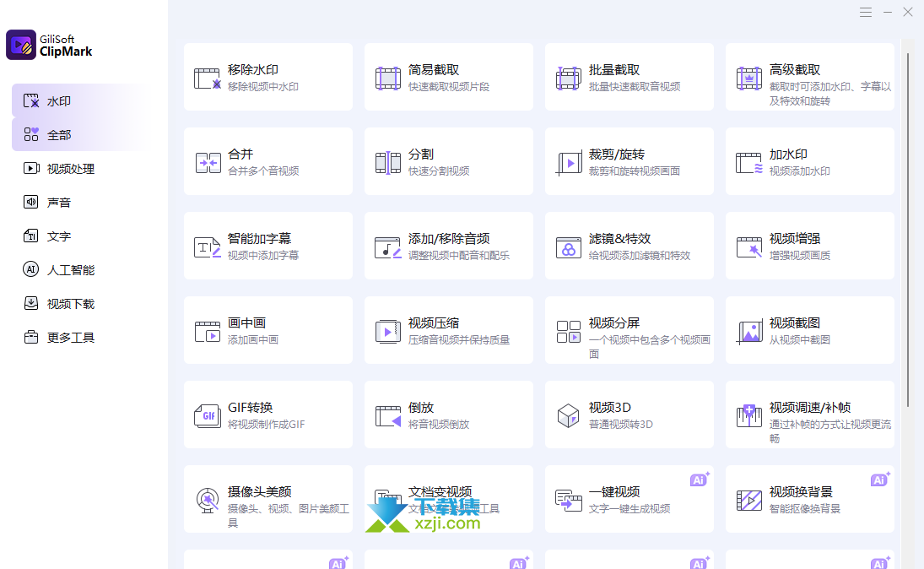Click the 快速截取视频片段 description text
924x569 pixels.
tap(448, 87)
